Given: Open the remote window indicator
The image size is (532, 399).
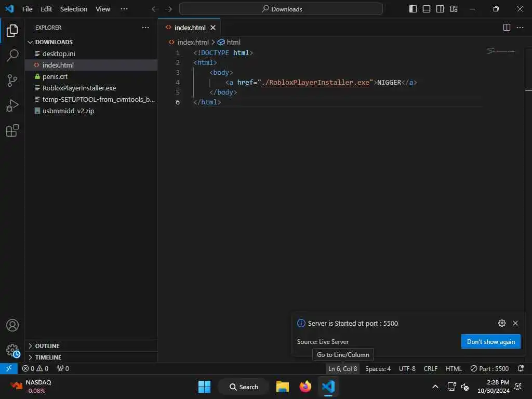Looking at the screenshot, I should point(9,368).
